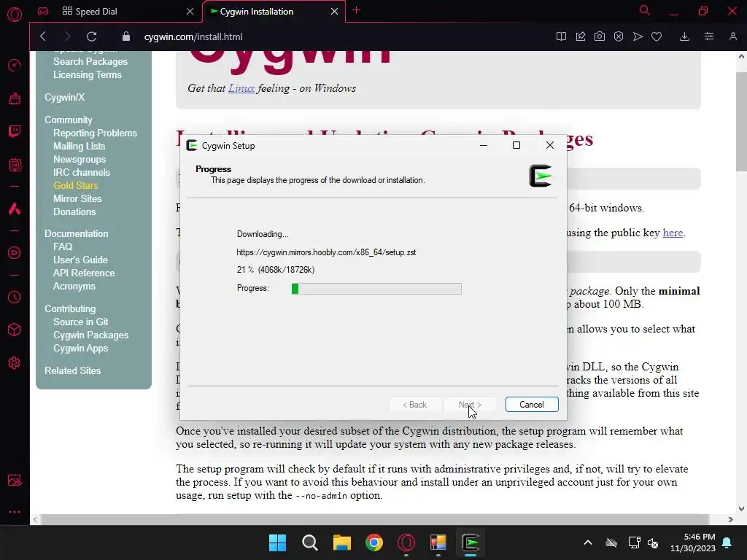Open the Extensions cube sidebar icon

(x=15, y=330)
